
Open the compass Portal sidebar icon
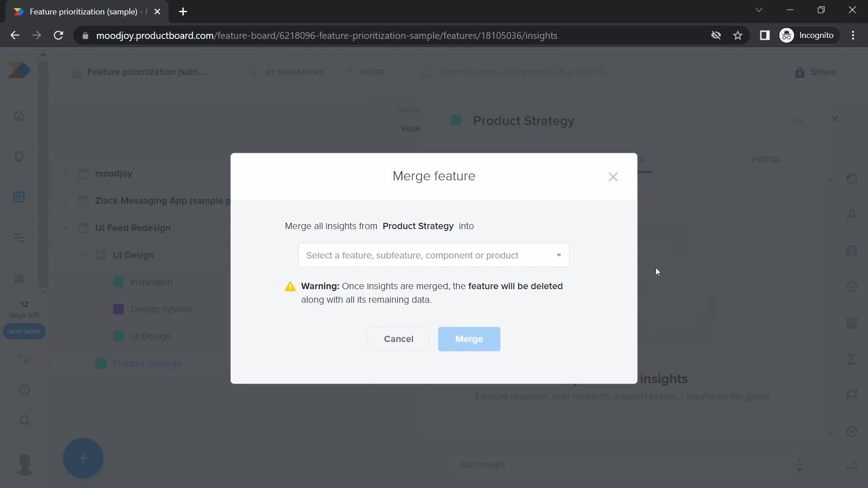point(19,278)
